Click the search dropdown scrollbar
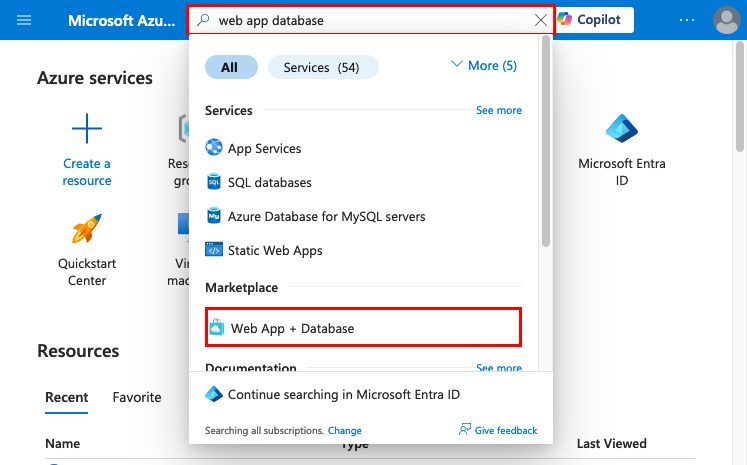The width and height of the screenshot is (747, 465). tap(545, 142)
